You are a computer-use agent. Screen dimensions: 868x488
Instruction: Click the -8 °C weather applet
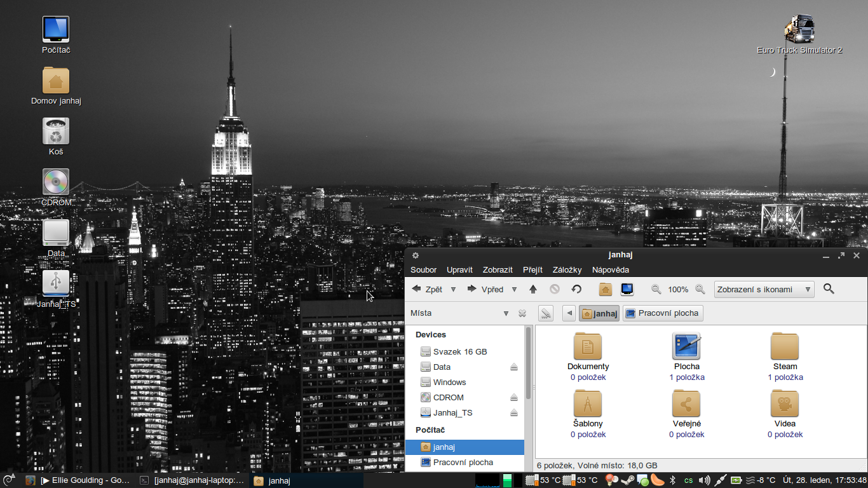(x=760, y=480)
